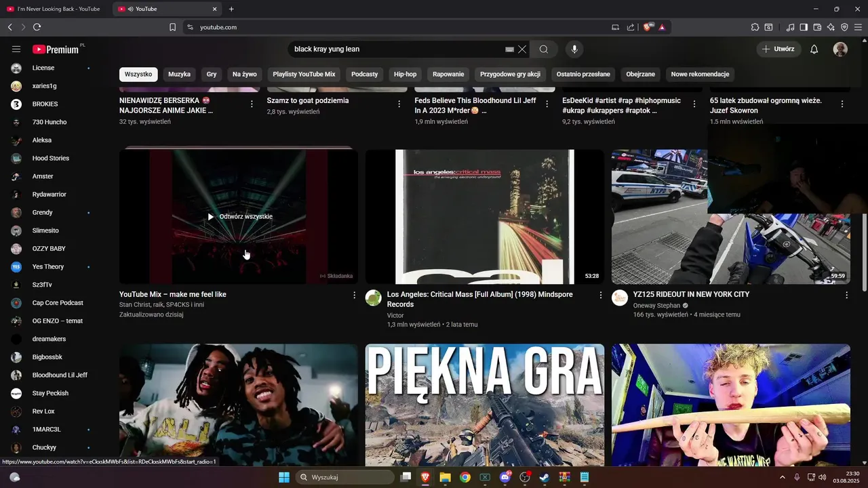The image size is (868, 488).
Task: Open Los Angeles Critical Mass thumbnail
Action: point(485,217)
